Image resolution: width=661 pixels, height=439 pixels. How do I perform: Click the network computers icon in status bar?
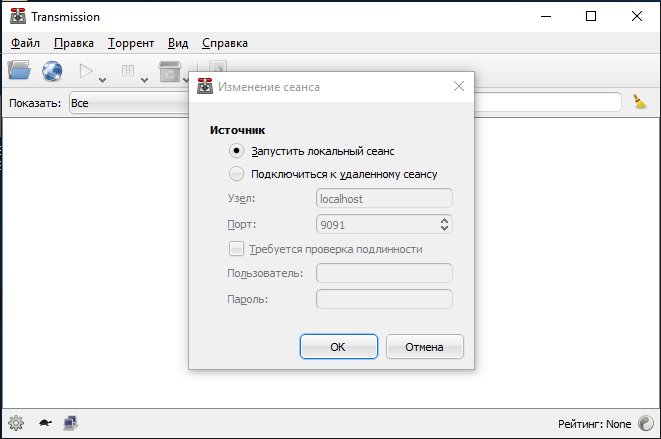pos(70,423)
